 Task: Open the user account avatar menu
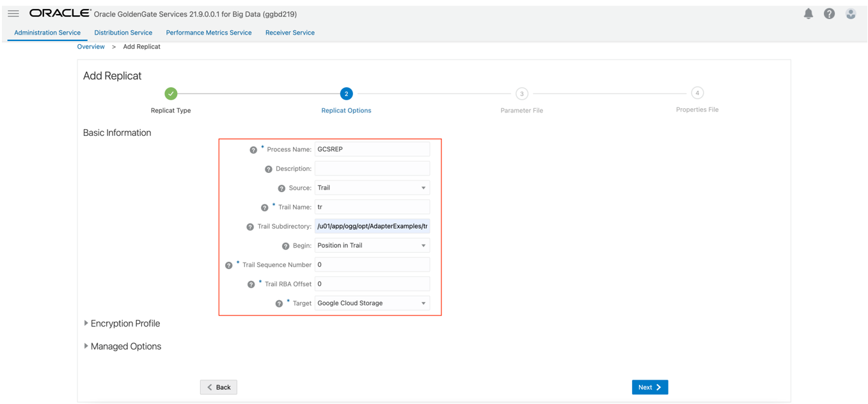coord(851,13)
